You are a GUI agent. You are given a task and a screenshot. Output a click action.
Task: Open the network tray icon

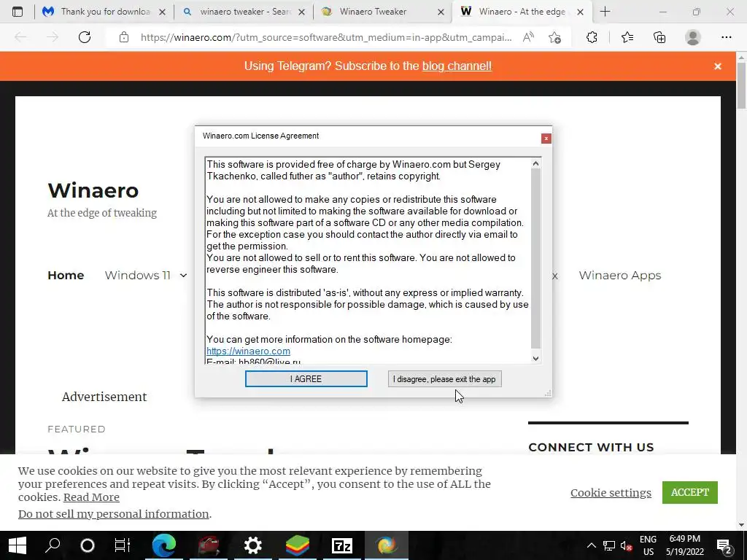[609, 545]
